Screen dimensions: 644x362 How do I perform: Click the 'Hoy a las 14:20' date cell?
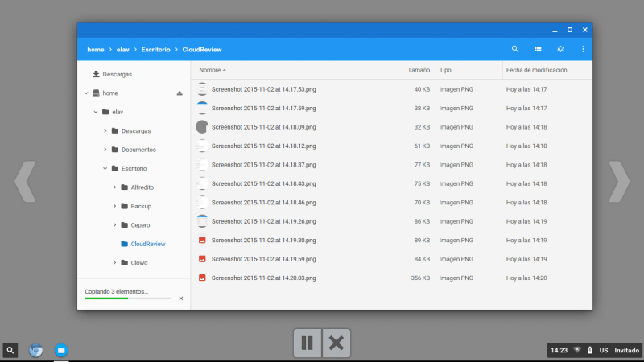pos(526,278)
